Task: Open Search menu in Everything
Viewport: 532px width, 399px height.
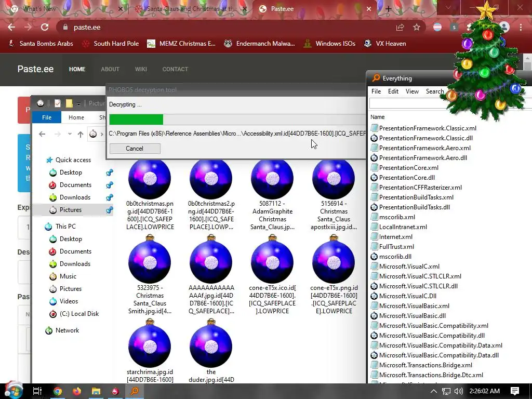Action: 435,91
